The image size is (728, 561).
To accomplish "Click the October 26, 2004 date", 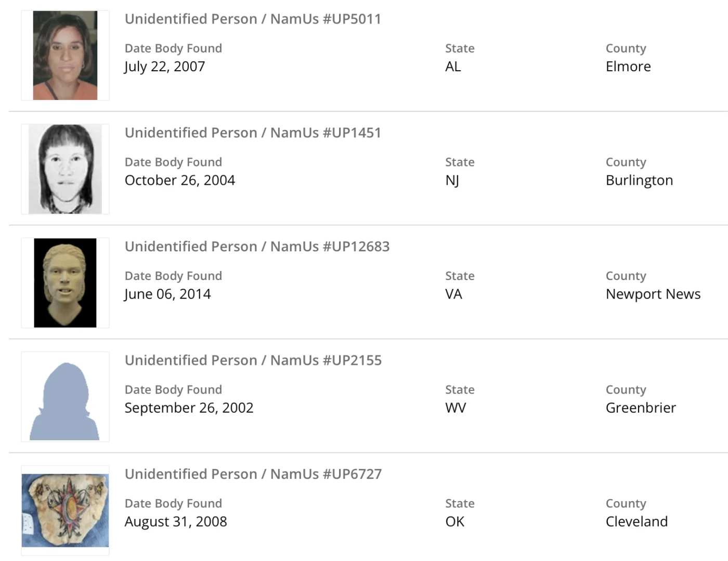I will click(x=179, y=180).
